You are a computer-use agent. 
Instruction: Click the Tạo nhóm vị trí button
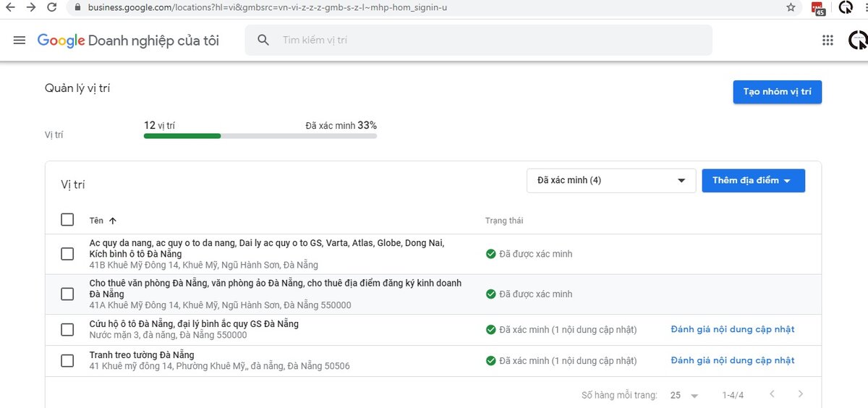[777, 92]
